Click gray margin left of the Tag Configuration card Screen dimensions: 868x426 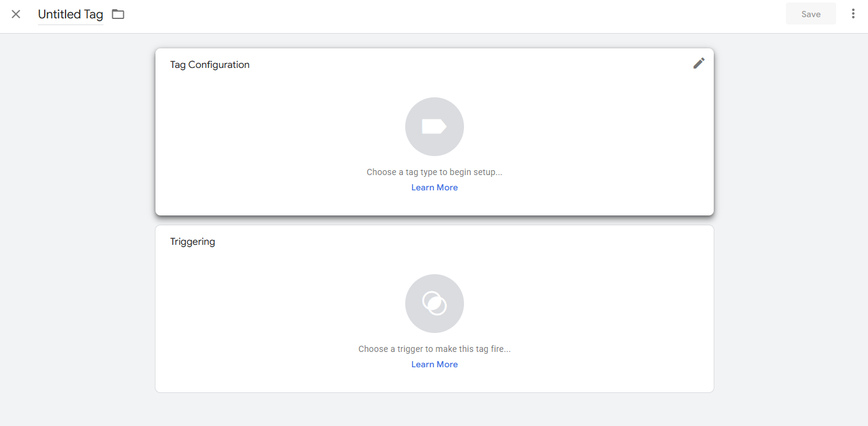click(x=77, y=132)
